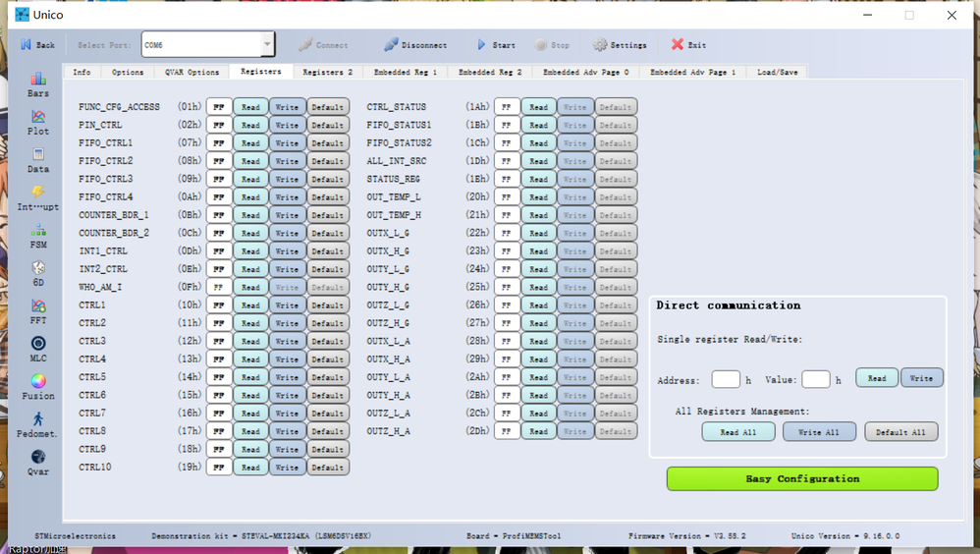
Task: Read the WHO_AM_I register
Action: pos(250,287)
